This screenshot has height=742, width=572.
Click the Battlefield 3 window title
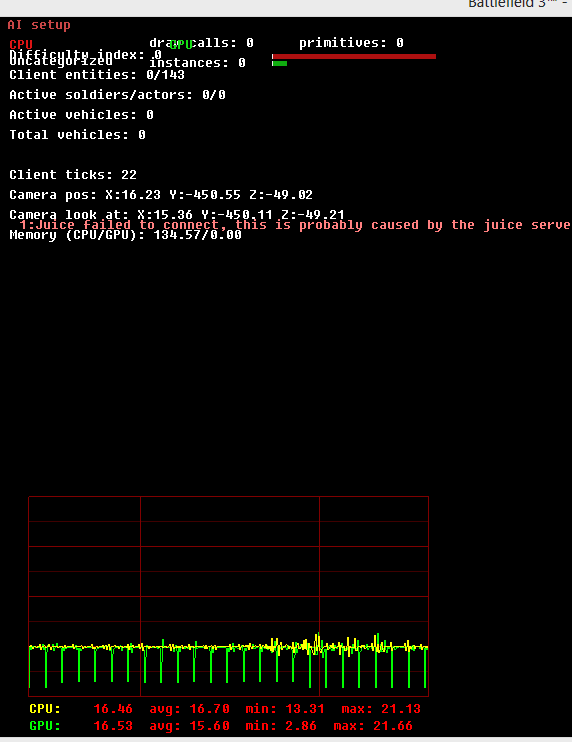tap(518, 4)
